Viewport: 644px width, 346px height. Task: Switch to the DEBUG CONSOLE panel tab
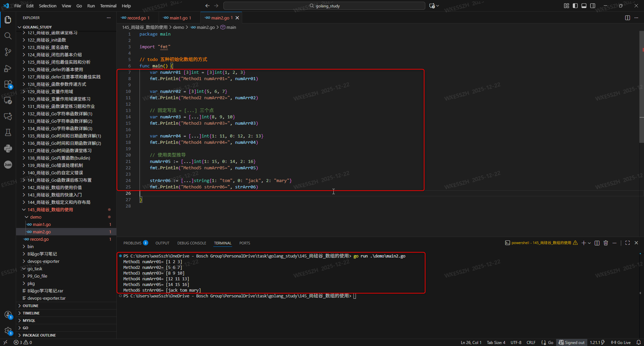point(192,243)
